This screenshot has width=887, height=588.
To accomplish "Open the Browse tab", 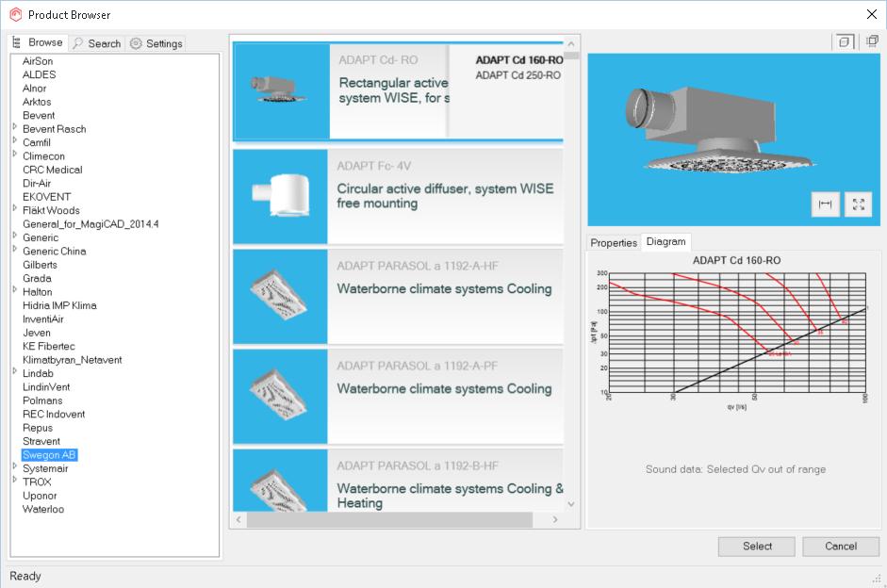I will (38, 42).
